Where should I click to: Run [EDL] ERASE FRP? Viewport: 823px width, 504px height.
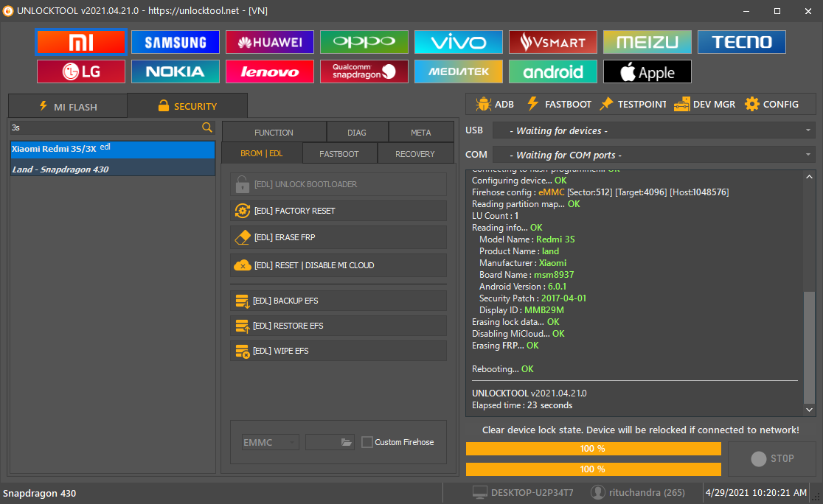338,237
